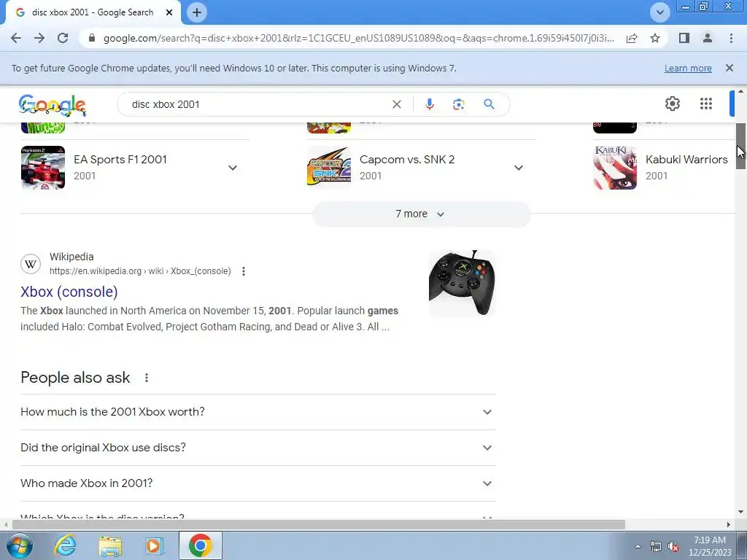Viewport: 747px width, 560px height.
Task: Open the three-dot options of the Wikipedia result
Action: 244,271
